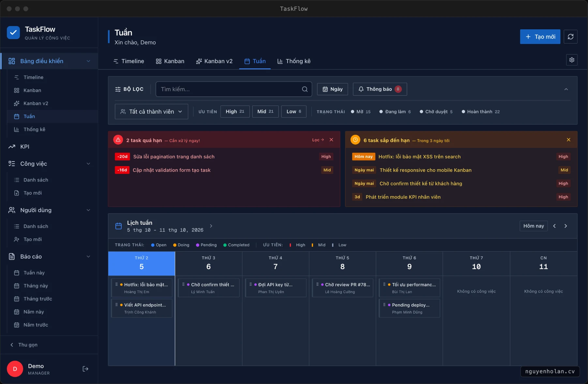Toggle the Hoàn thành status filter
Image resolution: width=588 pixels, height=384 pixels.
coord(481,112)
